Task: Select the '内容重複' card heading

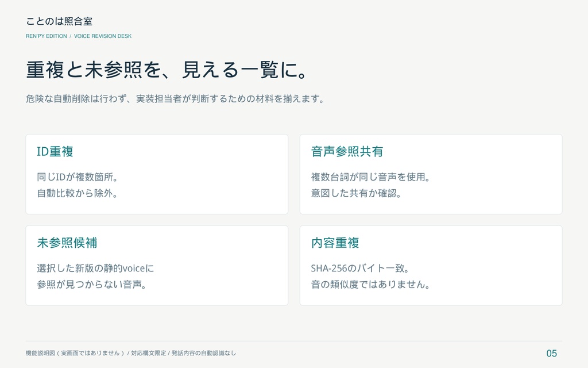Action: [x=335, y=243]
